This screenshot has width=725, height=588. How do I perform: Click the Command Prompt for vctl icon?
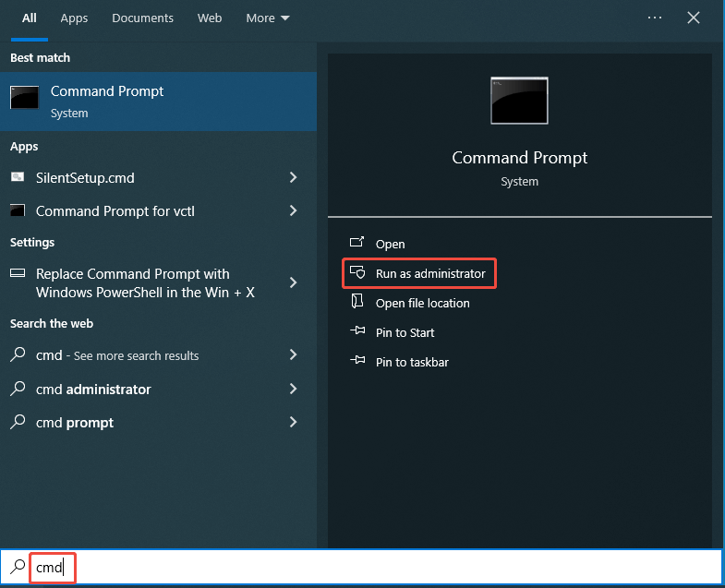18,210
